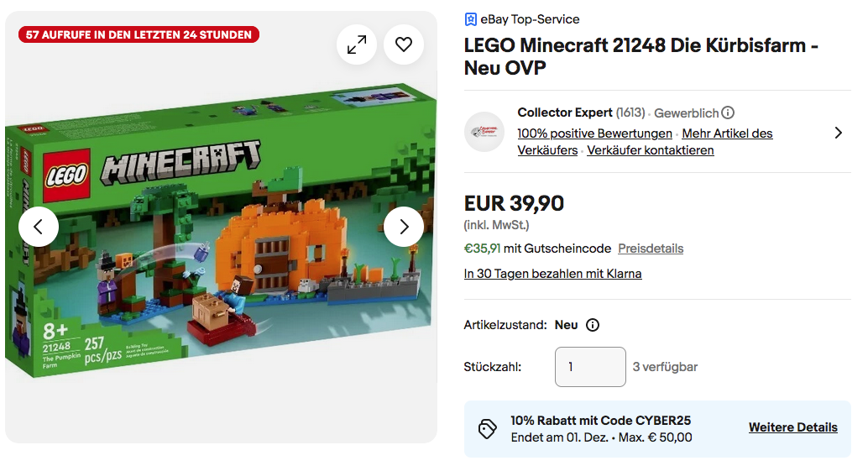Image resolution: width=868 pixels, height=466 pixels.
Task: Open 100% positive Bewertungen link
Action: tap(594, 134)
